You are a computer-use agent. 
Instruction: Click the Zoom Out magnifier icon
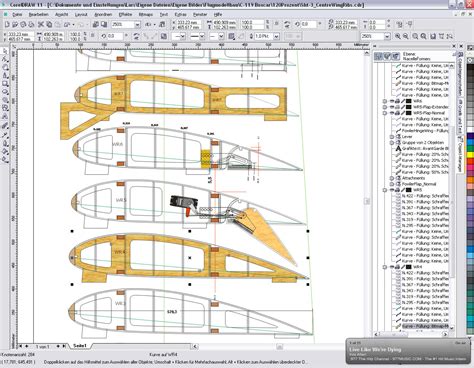[x=406, y=36]
